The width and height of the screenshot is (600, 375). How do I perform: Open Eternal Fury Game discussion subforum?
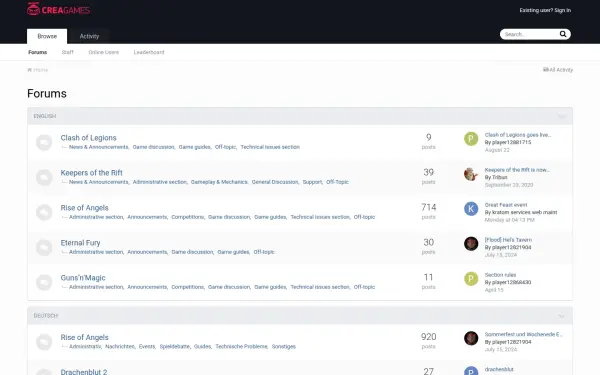192,252
